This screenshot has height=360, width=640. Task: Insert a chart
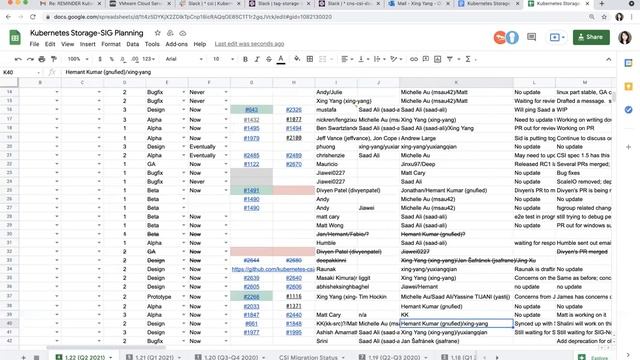point(438,59)
